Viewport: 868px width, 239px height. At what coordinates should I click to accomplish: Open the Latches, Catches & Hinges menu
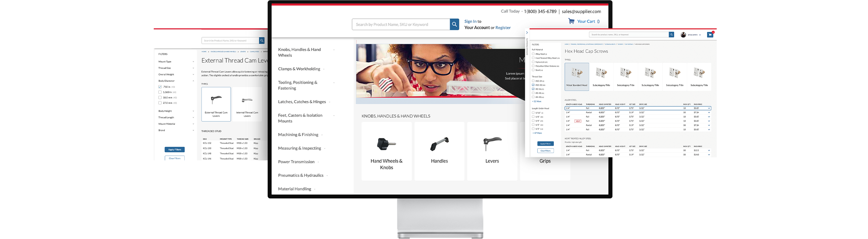click(304, 102)
